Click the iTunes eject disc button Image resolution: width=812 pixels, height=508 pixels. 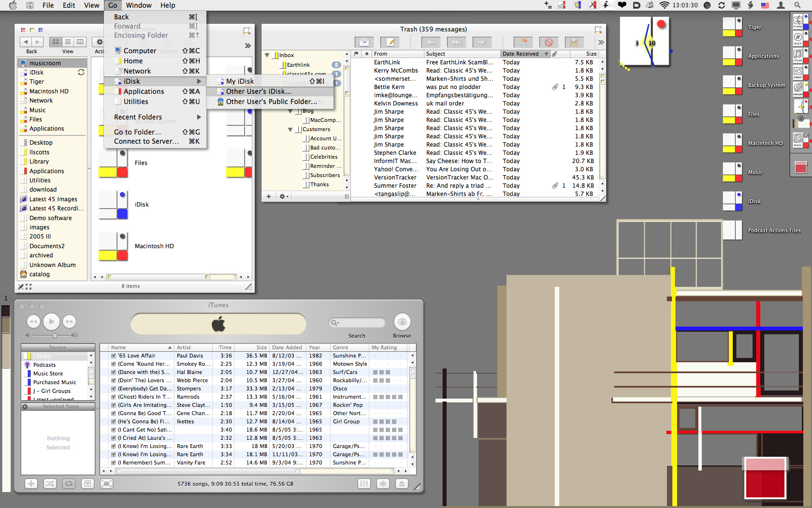click(x=402, y=483)
